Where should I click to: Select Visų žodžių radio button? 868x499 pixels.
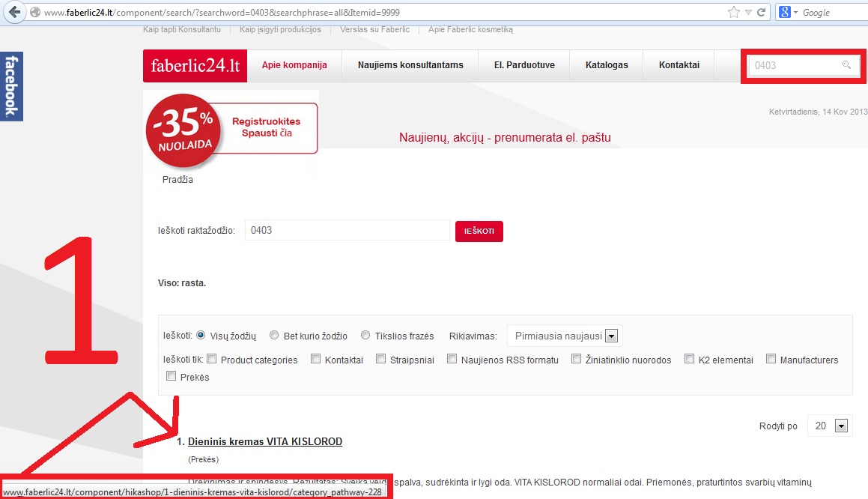(x=201, y=335)
